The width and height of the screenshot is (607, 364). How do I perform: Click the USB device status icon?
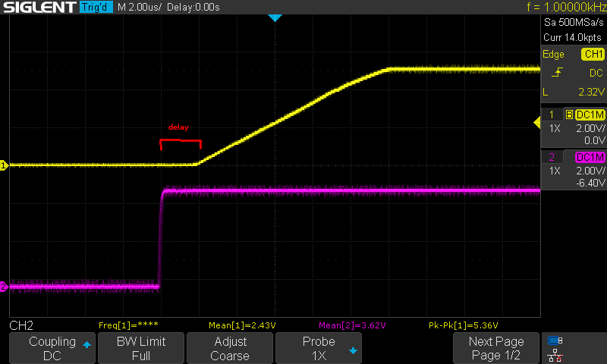click(x=555, y=340)
